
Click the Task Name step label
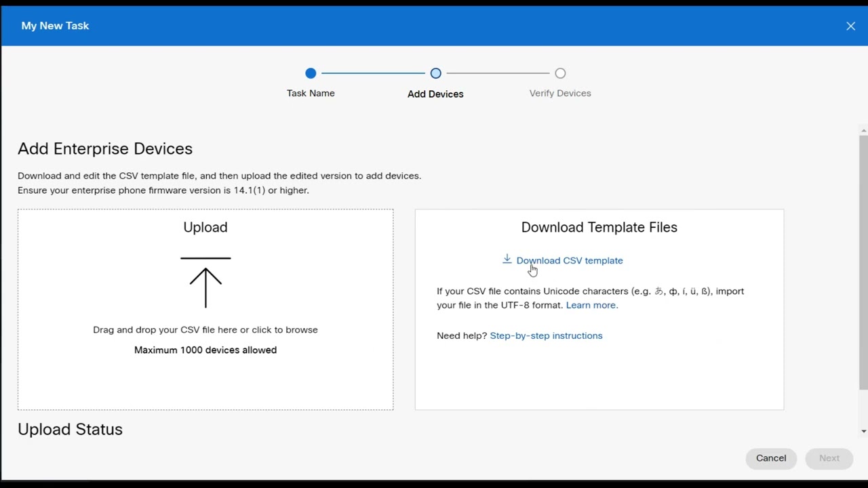pyautogui.click(x=311, y=93)
